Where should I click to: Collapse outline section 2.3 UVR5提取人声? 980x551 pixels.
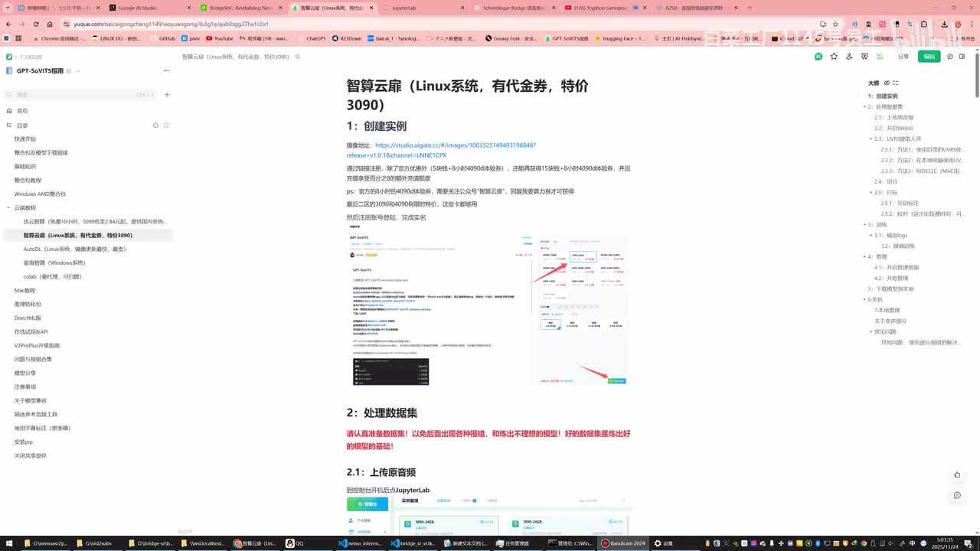871,139
